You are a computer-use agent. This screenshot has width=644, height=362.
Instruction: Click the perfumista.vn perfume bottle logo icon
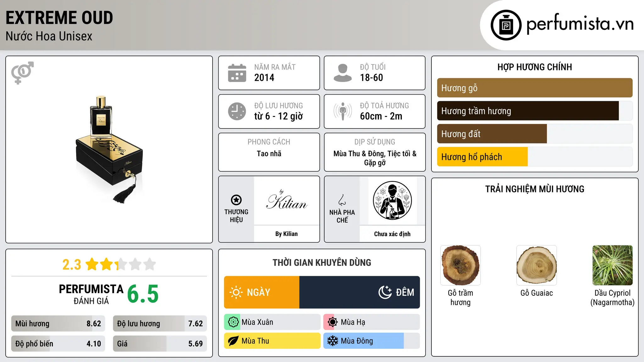(x=506, y=25)
